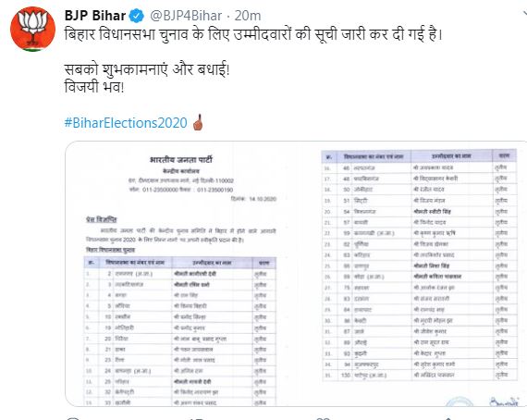Image resolution: width=527 pixels, height=420 pixels.
Task: Open the #BiharElections2020 hashtag
Action: tap(126, 123)
